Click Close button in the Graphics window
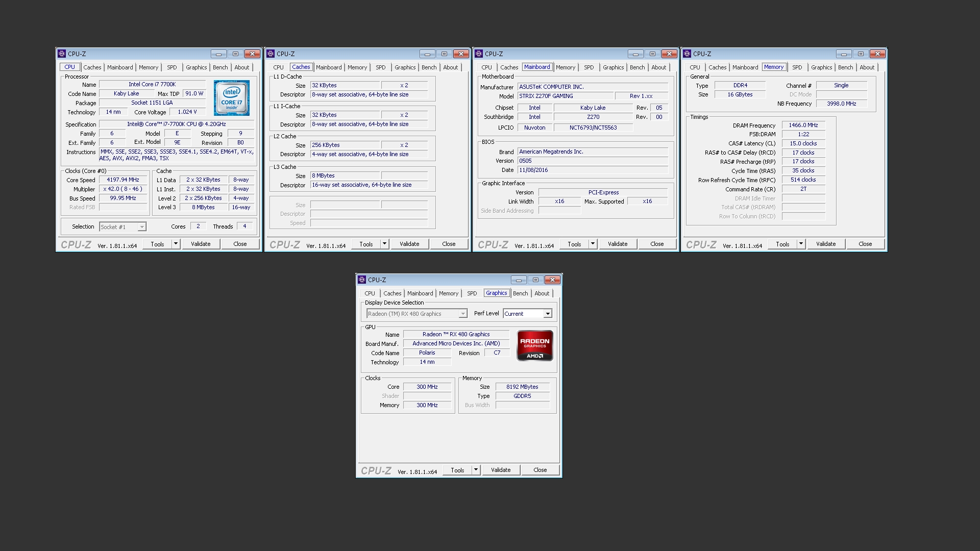The width and height of the screenshot is (980, 551). pos(540,470)
